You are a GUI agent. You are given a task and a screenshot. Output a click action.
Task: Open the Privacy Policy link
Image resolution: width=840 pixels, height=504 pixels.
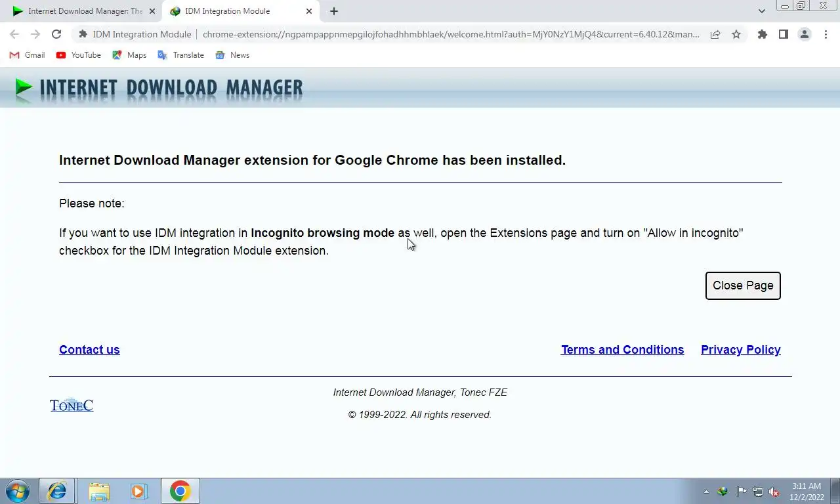click(x=741, y=350)
